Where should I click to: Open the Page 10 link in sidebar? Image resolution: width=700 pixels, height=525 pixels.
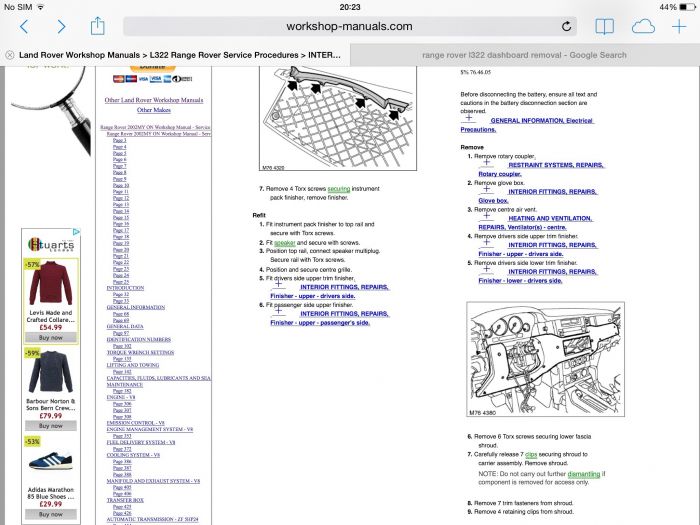click(x=121, y=185)
